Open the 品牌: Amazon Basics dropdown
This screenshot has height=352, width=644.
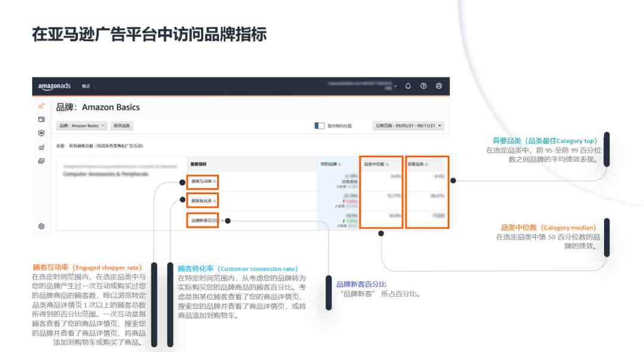coord(82,126)
